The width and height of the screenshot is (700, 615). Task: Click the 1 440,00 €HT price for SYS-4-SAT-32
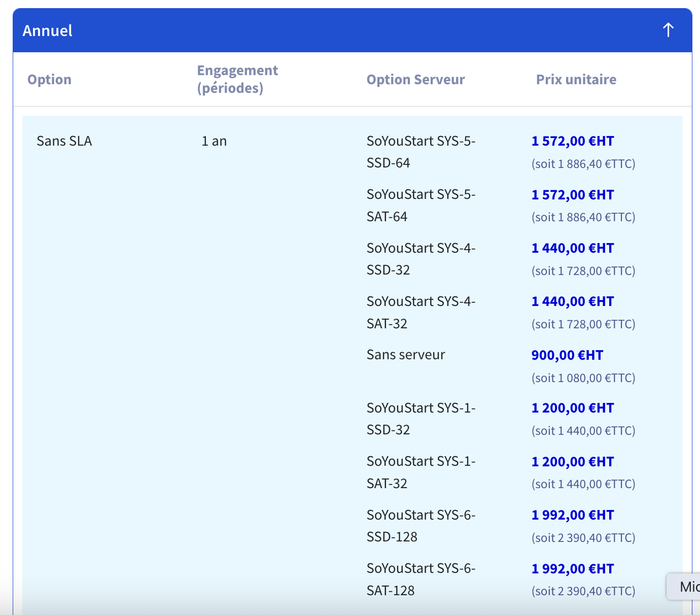573,301
